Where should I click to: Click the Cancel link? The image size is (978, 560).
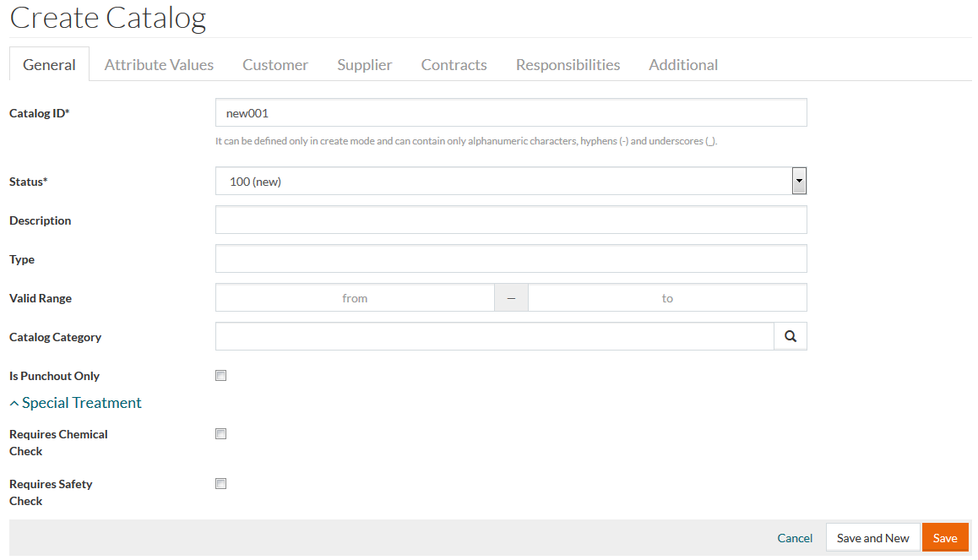click(x=795, y=538)
